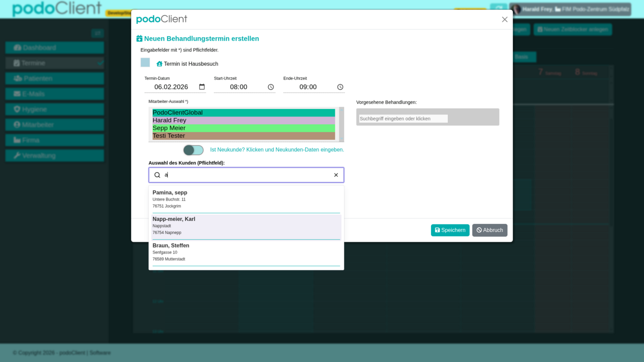Viewport: 644px width, 362px height.
Task: Open the calendar picker for Termin-Datum
Action: [202, 87]
